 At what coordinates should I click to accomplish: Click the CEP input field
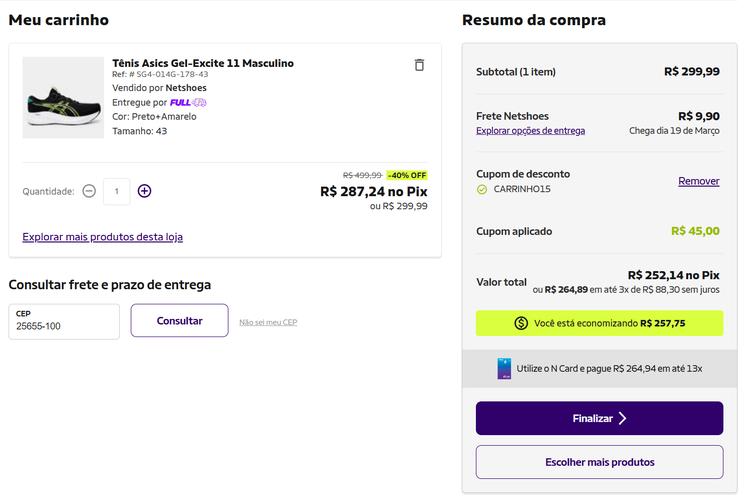tap(64, 322)
